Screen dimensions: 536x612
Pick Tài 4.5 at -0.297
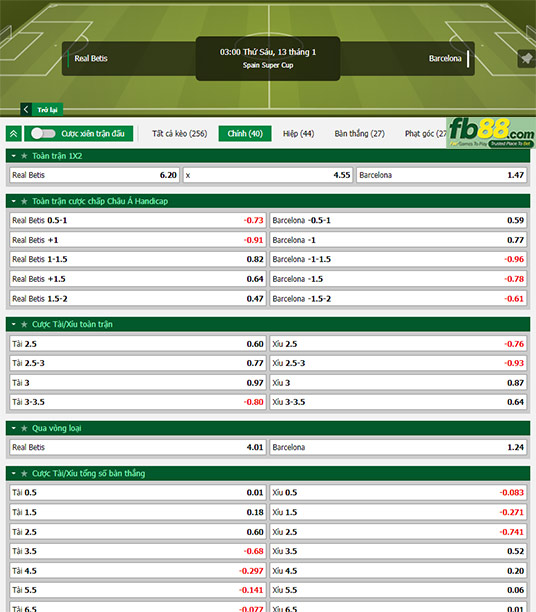tap(138, 571)
